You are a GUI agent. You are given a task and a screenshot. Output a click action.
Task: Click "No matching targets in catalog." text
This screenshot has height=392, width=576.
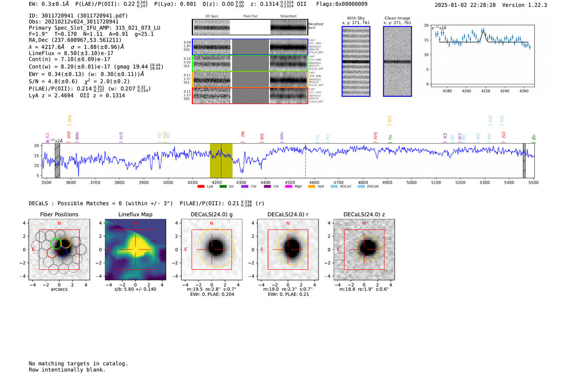[x=78, y=364]
